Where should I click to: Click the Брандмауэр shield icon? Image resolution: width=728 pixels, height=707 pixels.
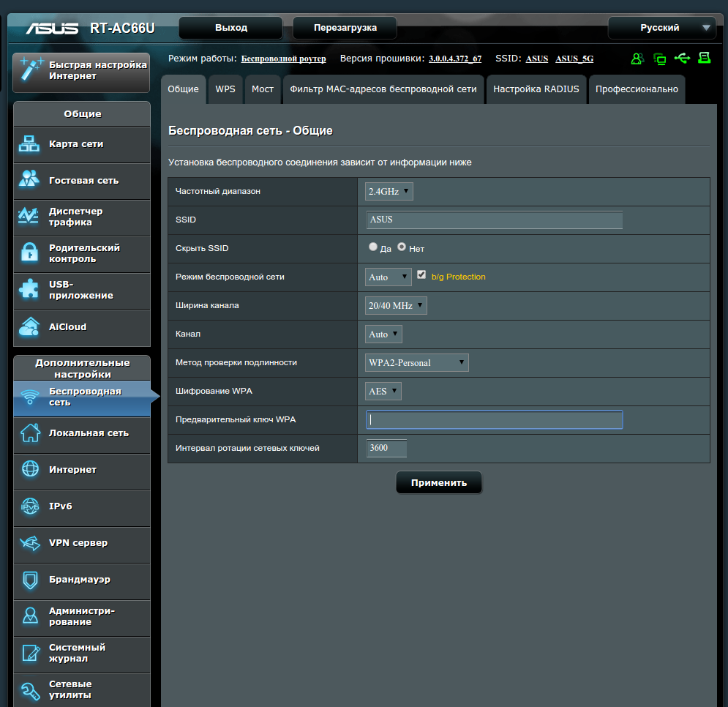pos(30,580)
